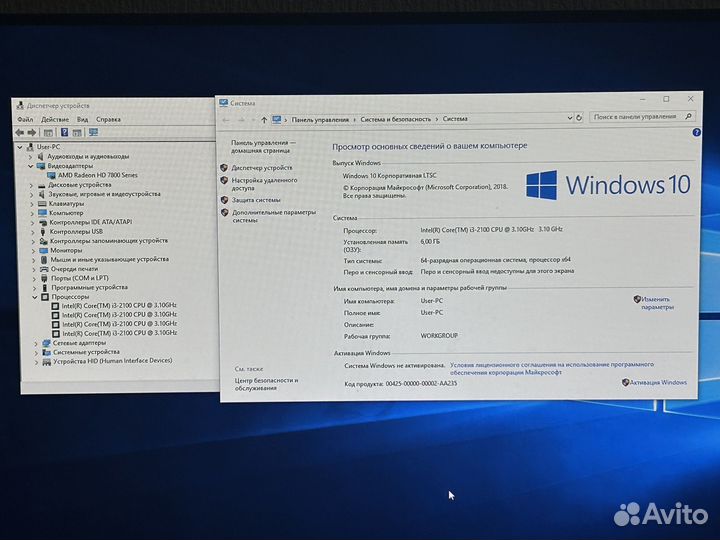The height and width of the screenshot is (540, 720).
Task: Open the Microsoft license terms link
Action: point(551,368)
